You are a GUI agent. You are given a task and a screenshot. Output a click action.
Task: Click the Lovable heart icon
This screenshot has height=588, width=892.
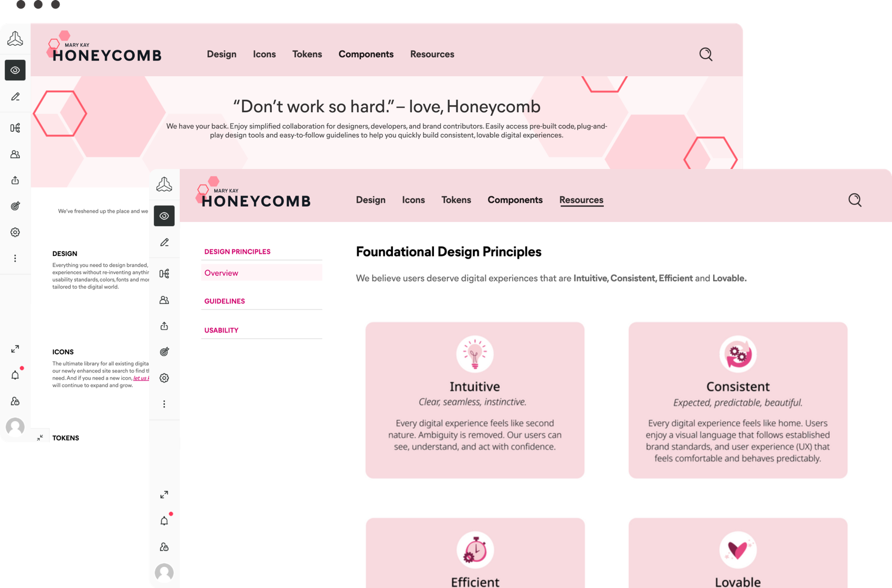tap(738, 550)
